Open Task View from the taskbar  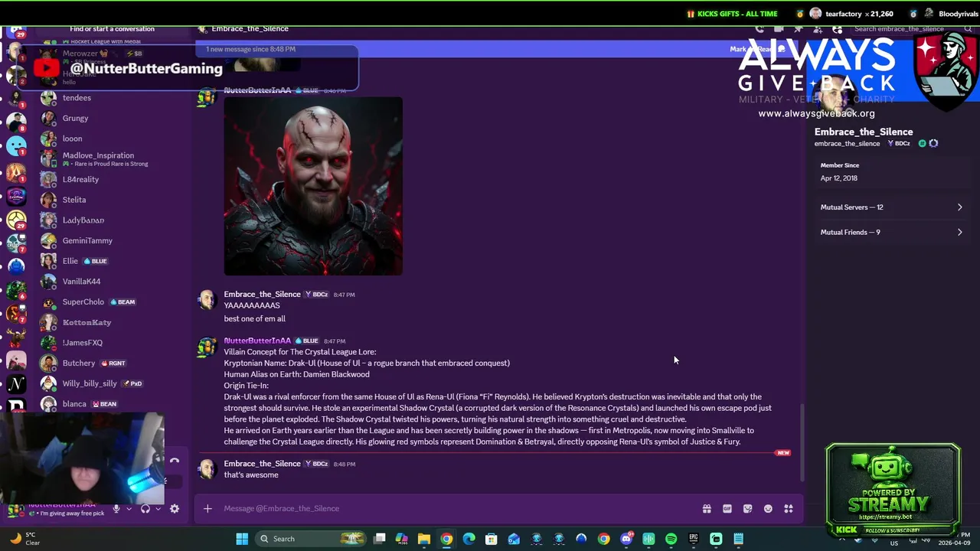click(x=379, y=539)
